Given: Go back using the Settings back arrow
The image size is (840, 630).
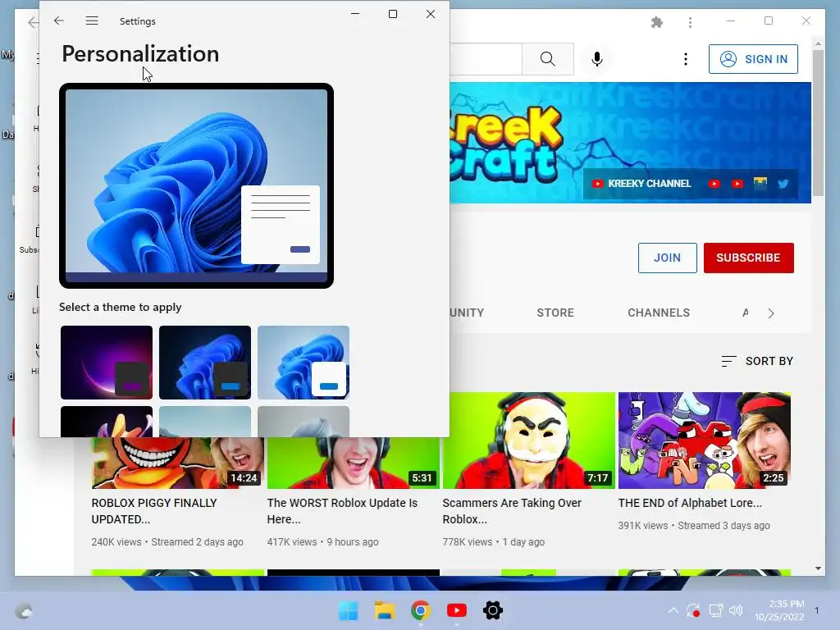Looking at the screenshot, I should click(x=59, y=21).
